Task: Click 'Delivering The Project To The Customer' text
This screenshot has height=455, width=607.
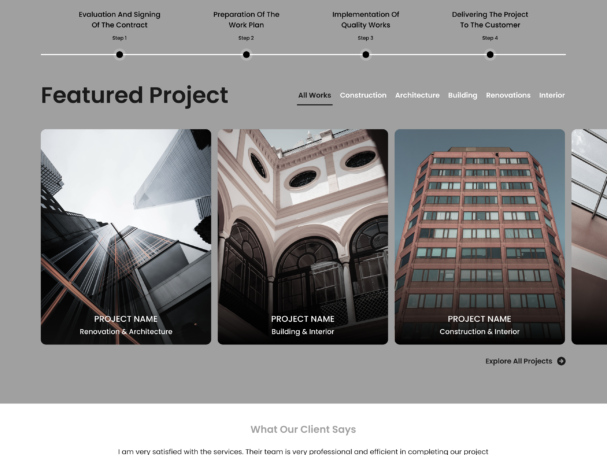Action: 490,19
